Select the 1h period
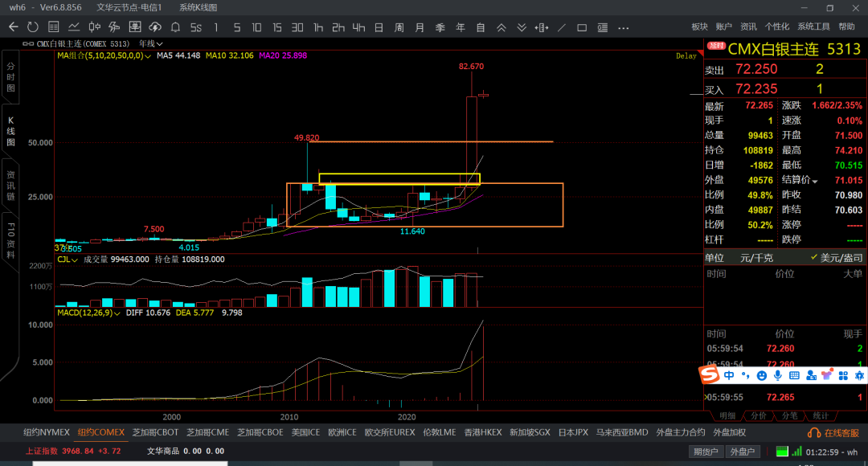 point(317,27)
